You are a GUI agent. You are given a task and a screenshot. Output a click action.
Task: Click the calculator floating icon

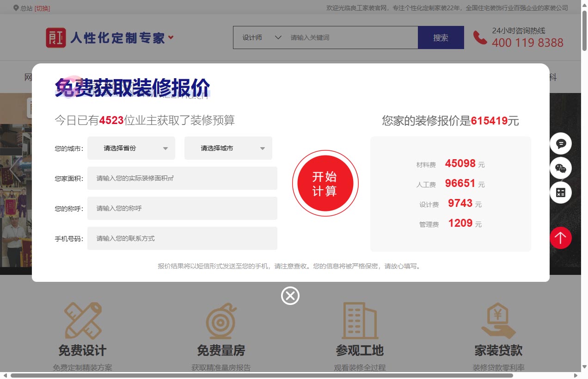pos(561,193)
